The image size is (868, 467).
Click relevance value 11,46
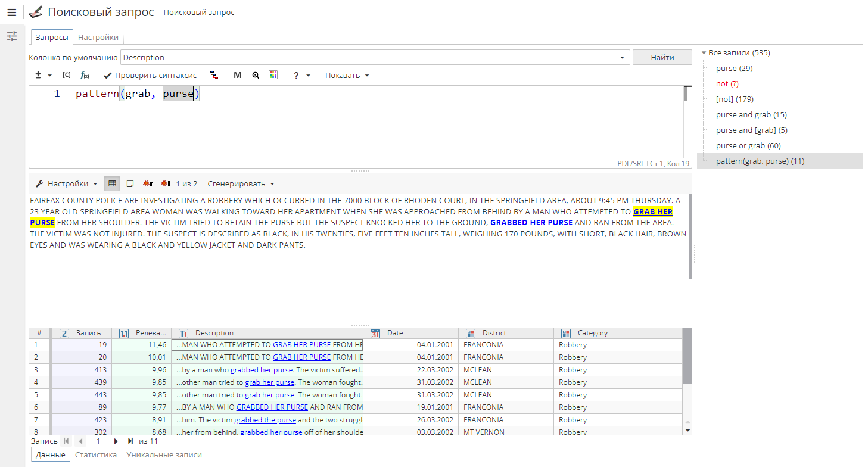(x=141, y=345)
